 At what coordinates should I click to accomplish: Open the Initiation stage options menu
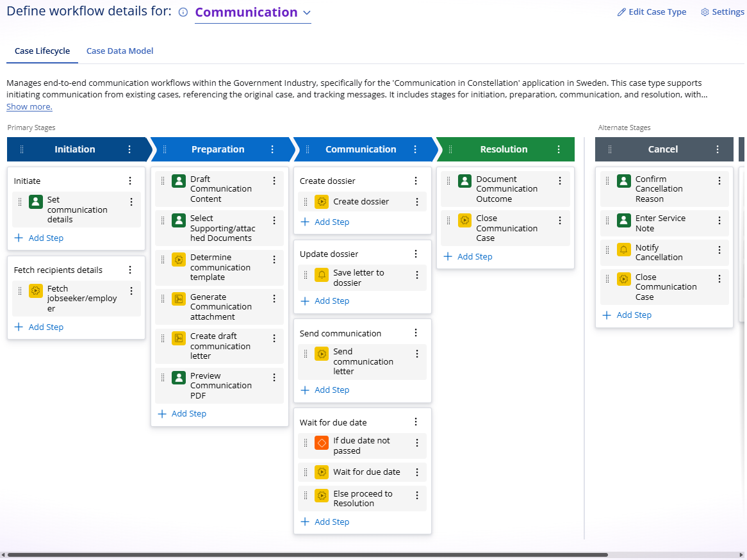pyautogui.click(x=129, y=149)
